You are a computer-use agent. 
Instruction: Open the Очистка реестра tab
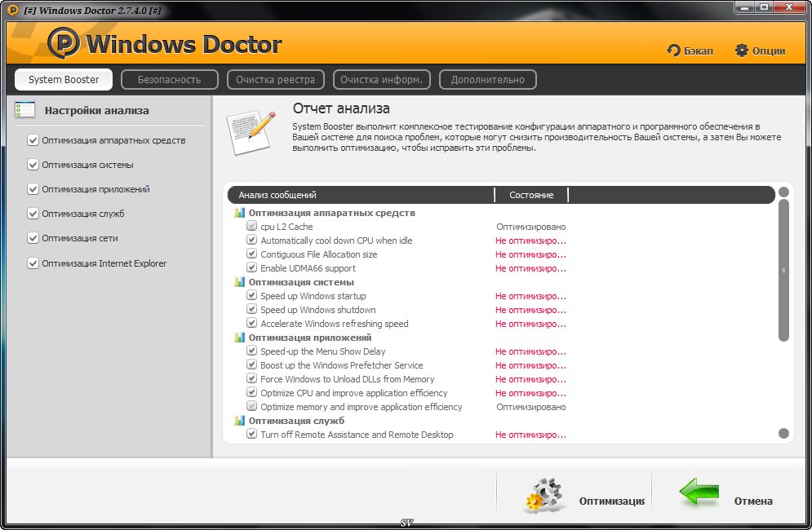pos(276,79)
